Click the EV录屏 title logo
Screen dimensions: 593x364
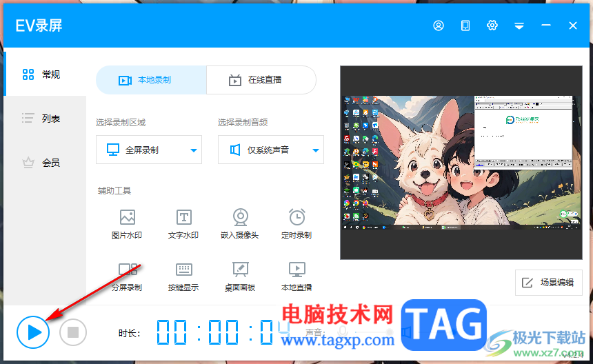[39, 26]
